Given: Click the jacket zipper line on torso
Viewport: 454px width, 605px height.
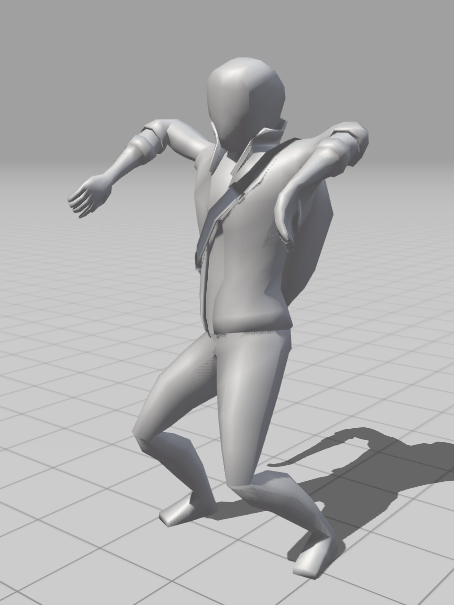Looking at the screenshot, I should 205,278.
